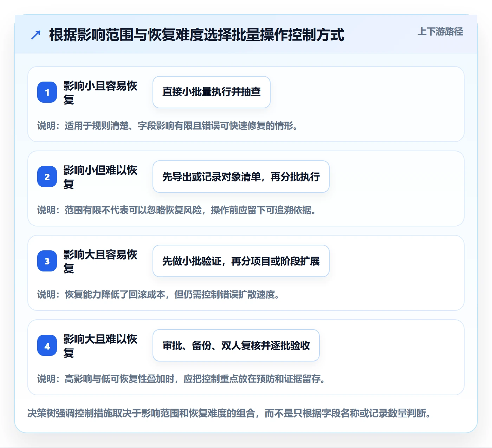Select the number 1 step badge
492x448 pixels.
[x=47, y=92]
